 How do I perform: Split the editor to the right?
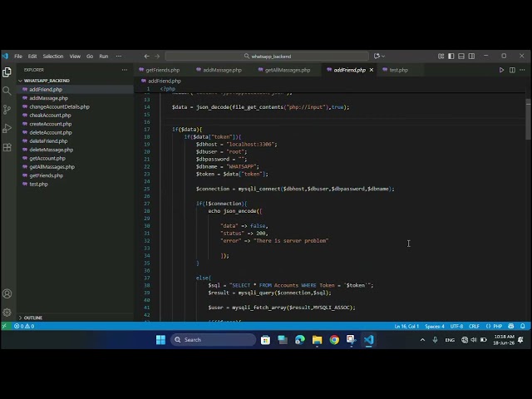512,70
